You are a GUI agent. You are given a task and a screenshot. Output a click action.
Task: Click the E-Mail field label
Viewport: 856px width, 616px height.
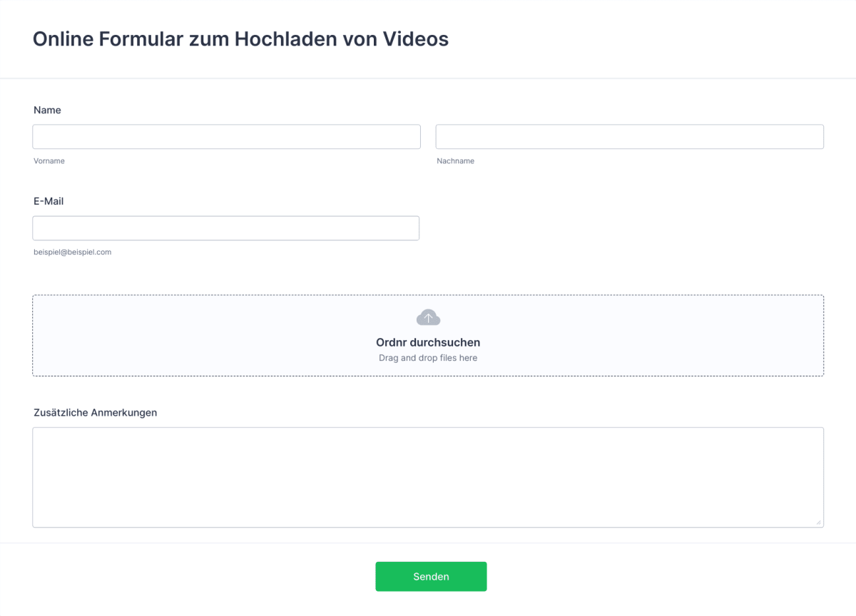pos(47,201)
